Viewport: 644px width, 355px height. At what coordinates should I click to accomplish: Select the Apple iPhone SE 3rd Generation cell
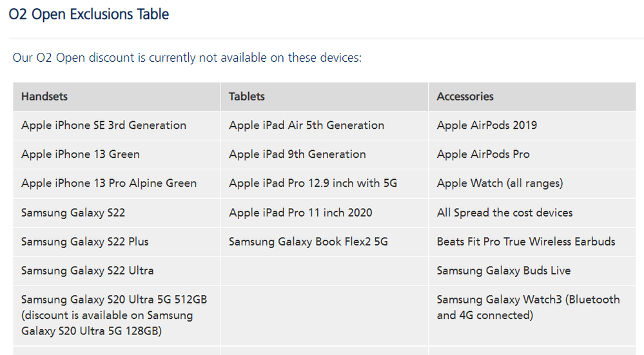[104, 126]
